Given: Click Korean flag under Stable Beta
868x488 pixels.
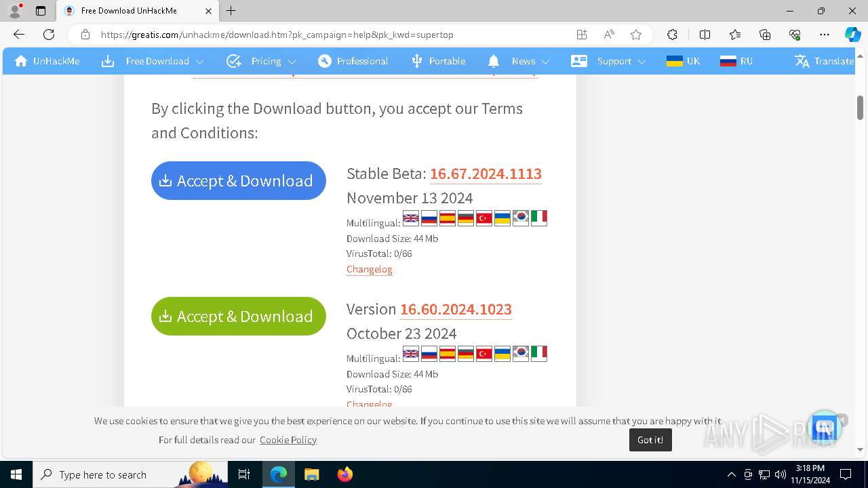Looking at the screenshot, I should pos(521,218).
